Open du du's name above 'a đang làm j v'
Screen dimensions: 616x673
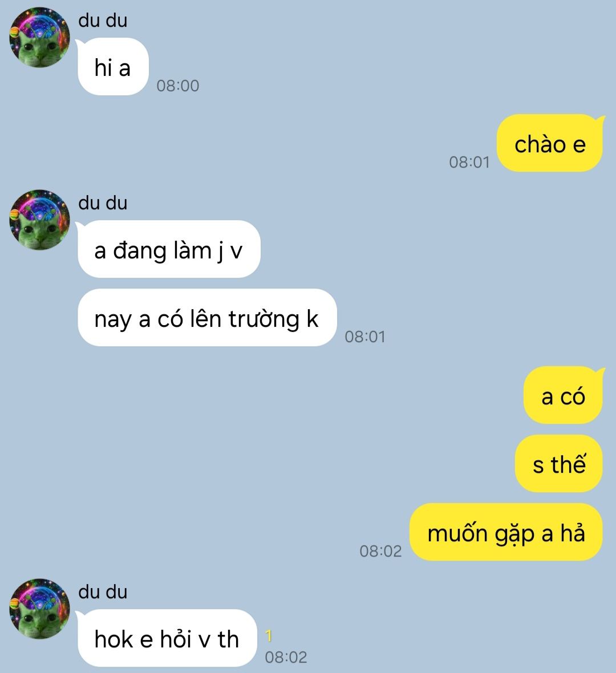[103, 203]
